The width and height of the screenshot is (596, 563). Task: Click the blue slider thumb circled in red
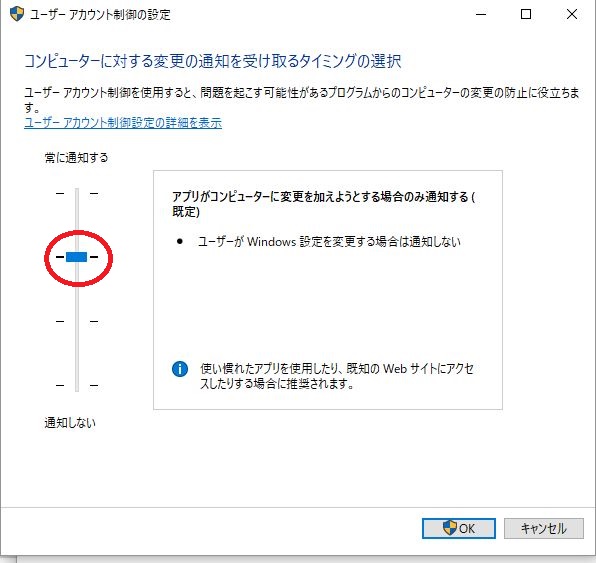[76, 257]
